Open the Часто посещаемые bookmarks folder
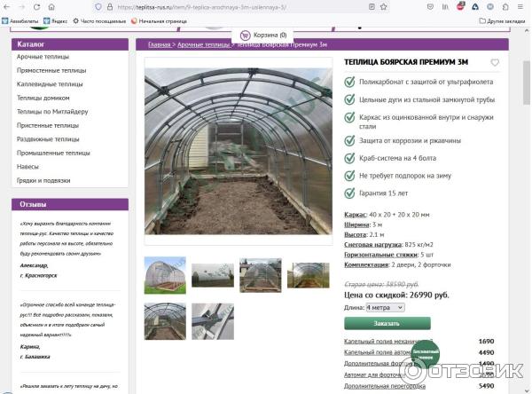The image size is (532, 394). click(99, 21)
